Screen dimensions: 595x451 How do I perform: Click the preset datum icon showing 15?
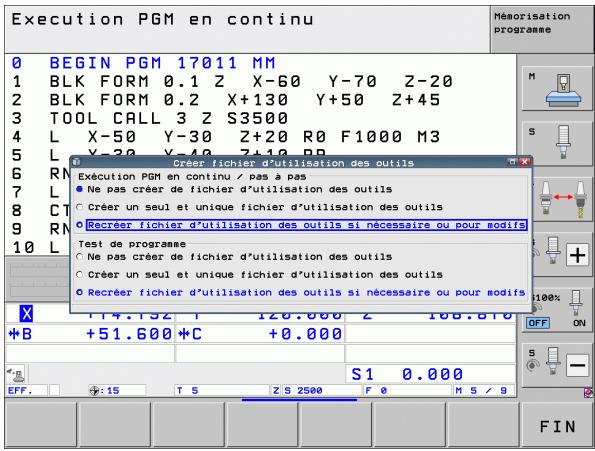point(104,390)
